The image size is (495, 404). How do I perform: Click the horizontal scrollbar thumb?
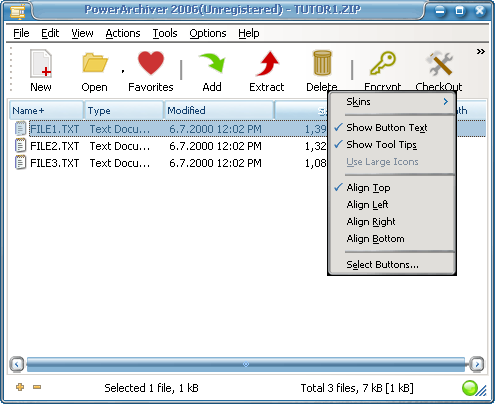click(x=246, y=364)
